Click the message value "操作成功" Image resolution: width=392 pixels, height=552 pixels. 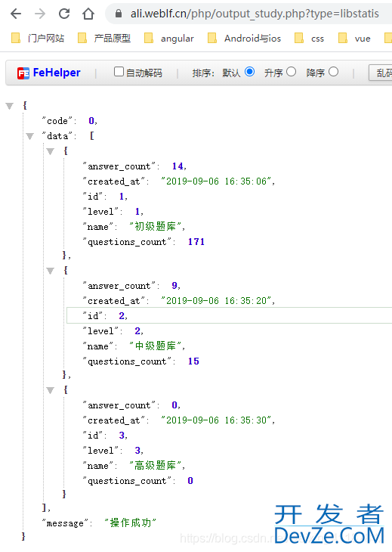coord(131,523)
